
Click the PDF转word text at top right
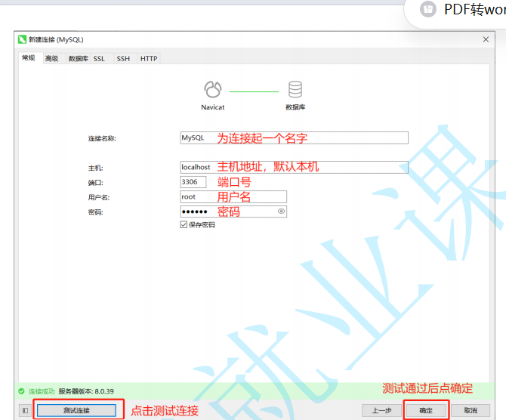click(x=475, y=9)
